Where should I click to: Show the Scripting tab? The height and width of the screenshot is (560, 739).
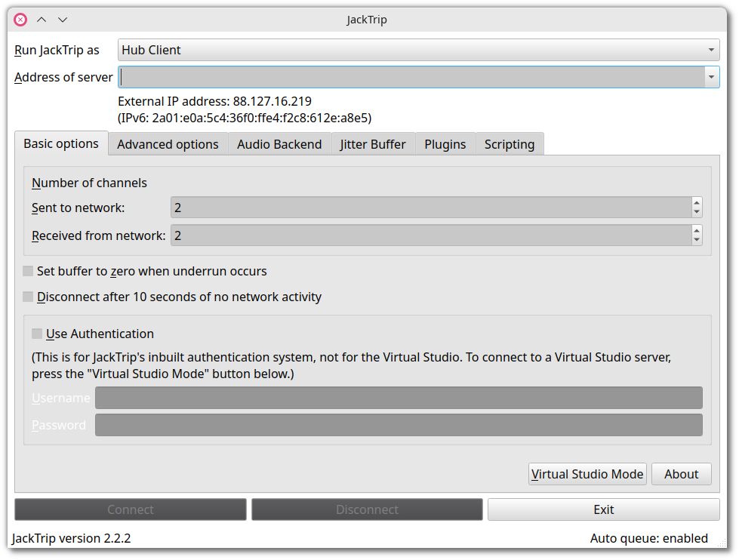[x=510, y=144]
